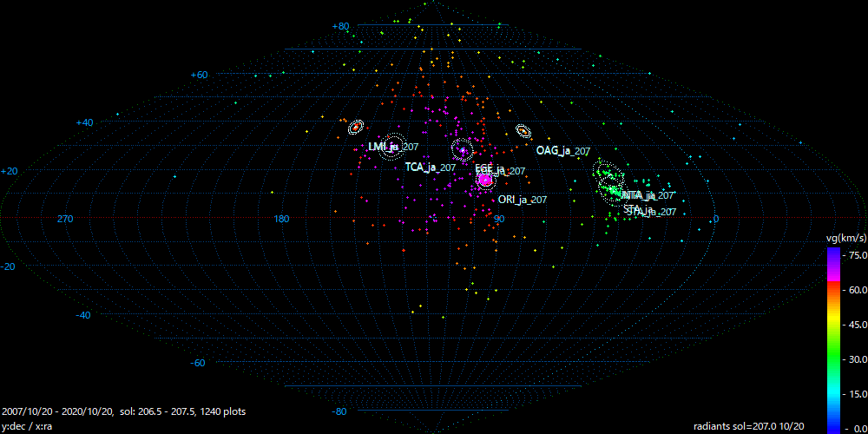
Task: Click the vg(km/s) legend title
Action: click(845, 237)
